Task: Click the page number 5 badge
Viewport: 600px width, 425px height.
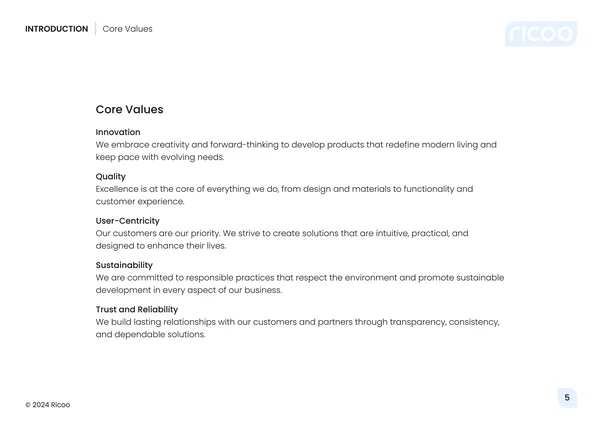Action: pos(567,398)
